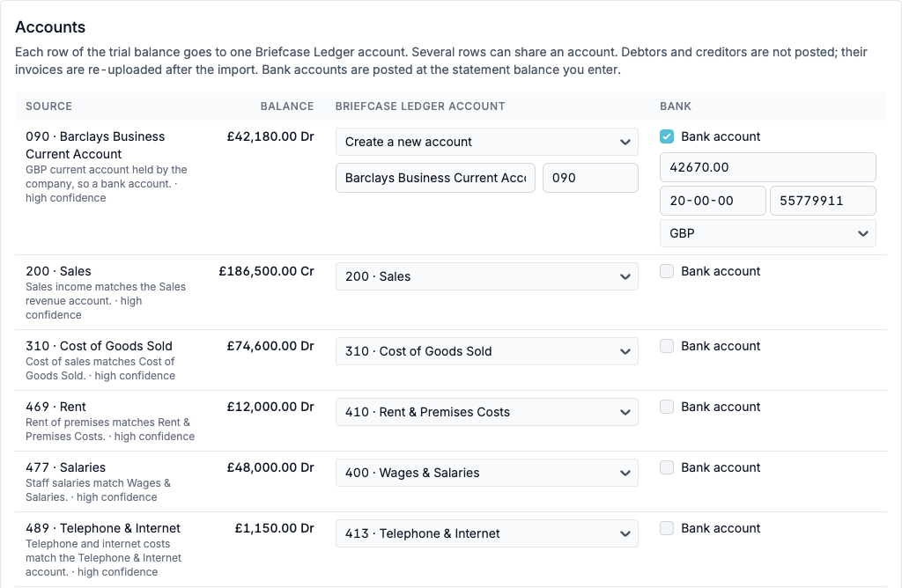Tick Bank account checkbox in the 469 Rent row
The image size is (902, 588).
pyautogui.click(x=667, y=407)
